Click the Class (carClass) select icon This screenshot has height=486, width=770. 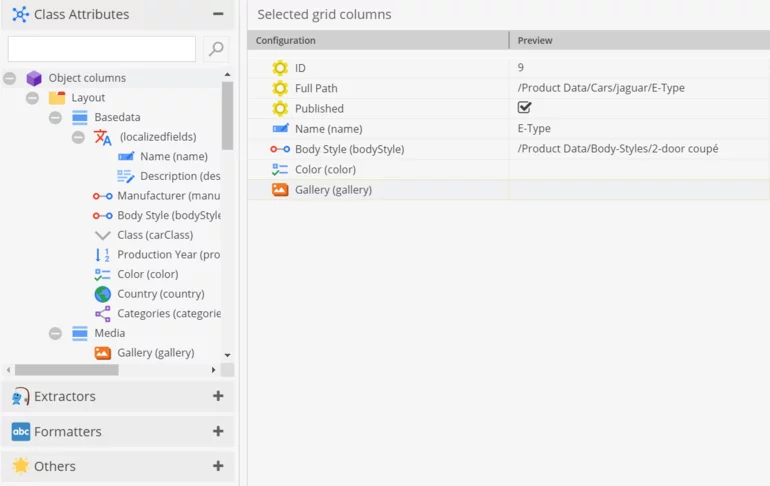pos(103,235)
